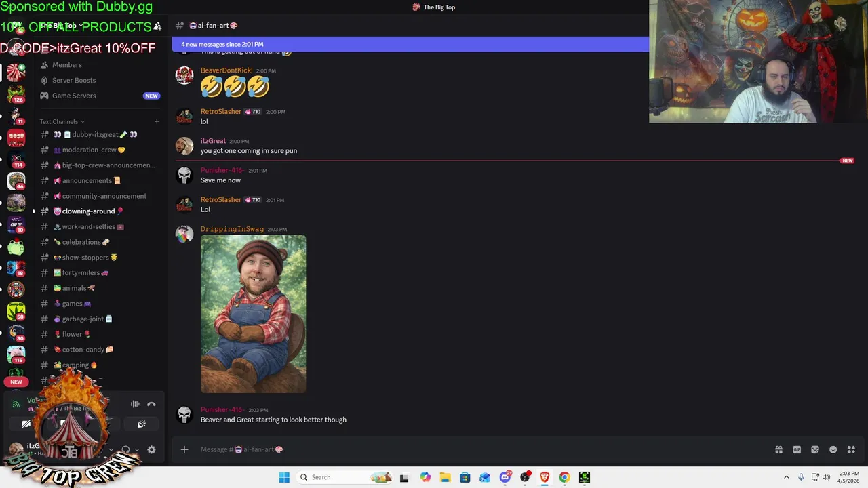Click the plus attachment button in message bar
This screenshot has height=488, width=868.
coord(184,449)
